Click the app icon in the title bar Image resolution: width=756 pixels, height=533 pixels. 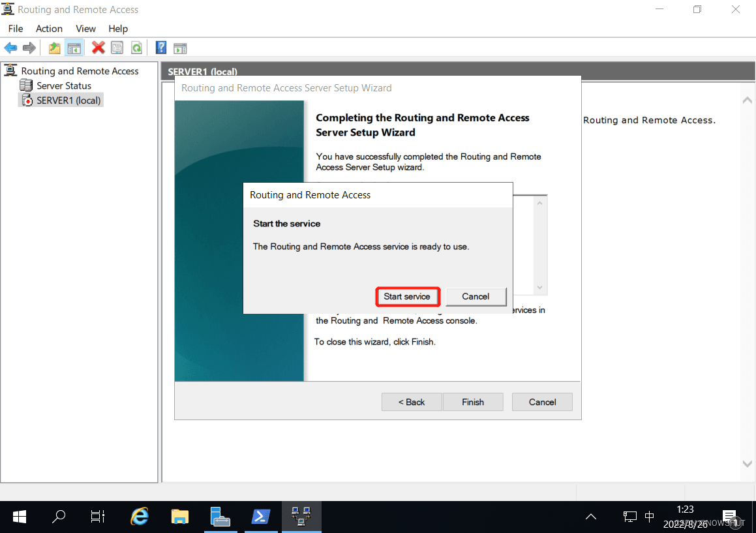[8, 9]
